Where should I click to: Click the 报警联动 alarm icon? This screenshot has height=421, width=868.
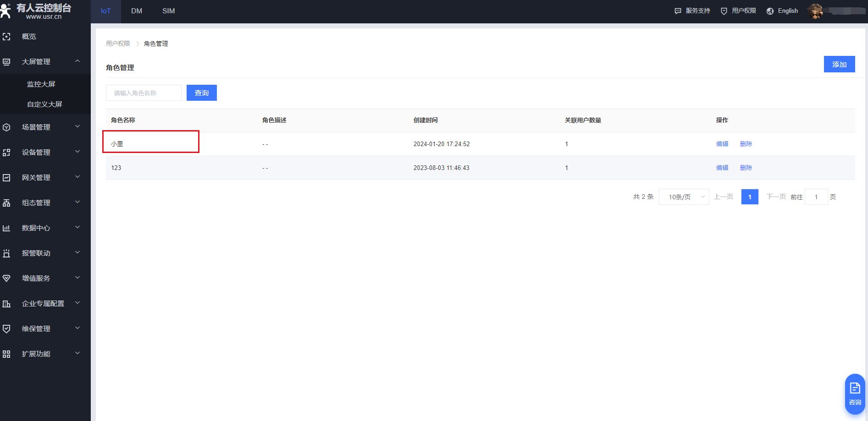(x=6, y=253)
